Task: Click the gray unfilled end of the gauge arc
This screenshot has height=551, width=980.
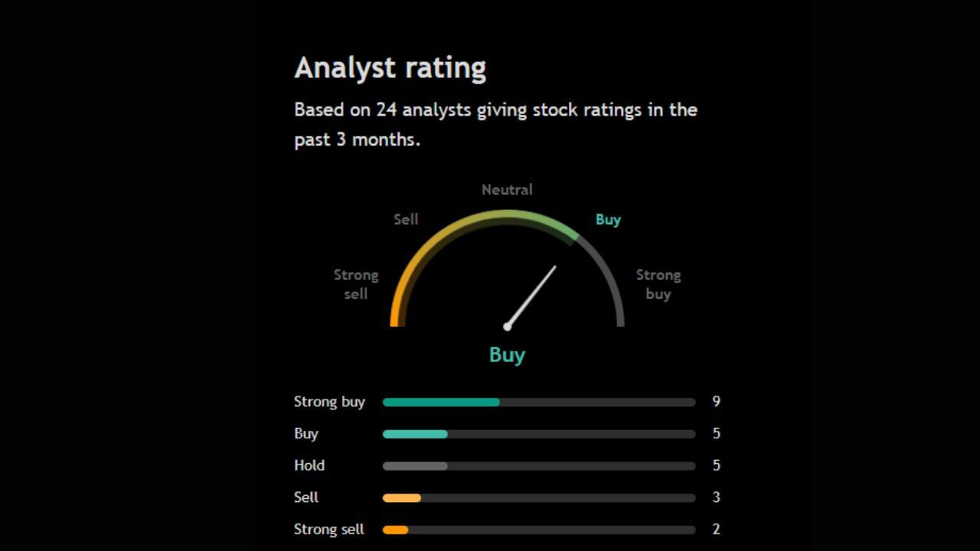Action: pyautogui.click(x=611, y=283)
